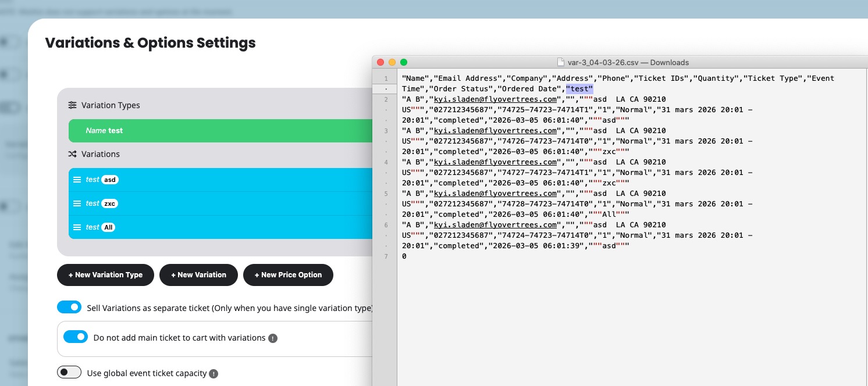Click the Variations shuffle icon
This screenshot has height=386, width=868.
point(72,154)
